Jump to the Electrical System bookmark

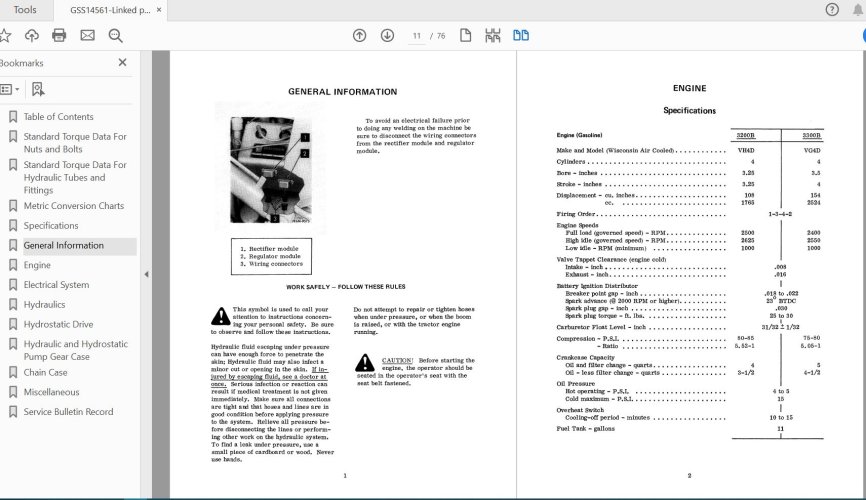[56, 285]
